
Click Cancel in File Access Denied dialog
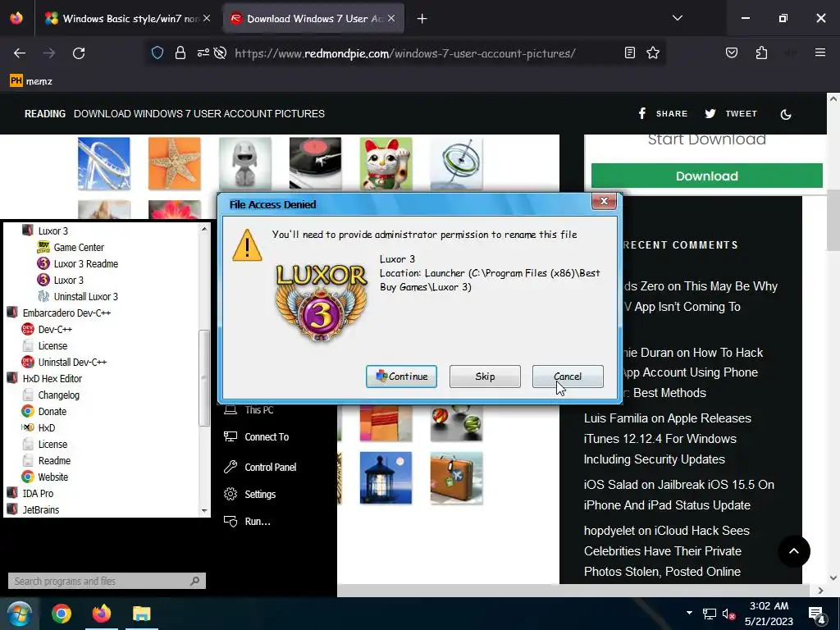(568, 377)
